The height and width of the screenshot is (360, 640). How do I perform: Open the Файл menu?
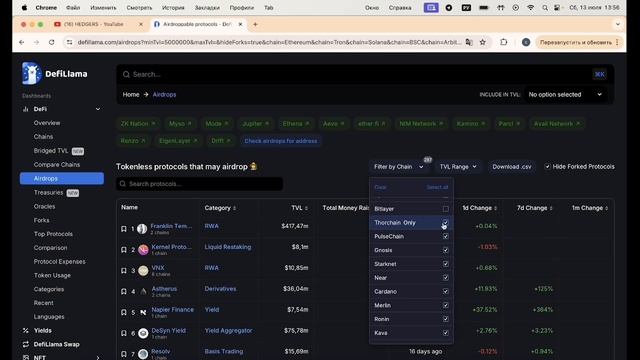point(73,8)
